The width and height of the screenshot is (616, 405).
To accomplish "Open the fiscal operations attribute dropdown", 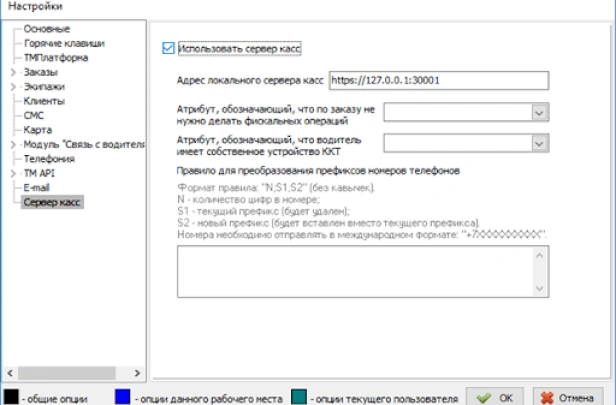I will (x=540, y=114).
